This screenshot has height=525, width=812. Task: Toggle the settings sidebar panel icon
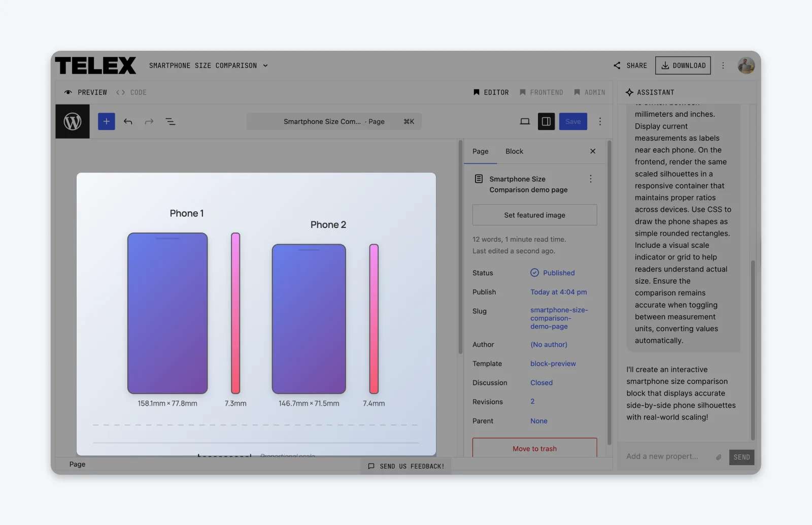tap(546, 121)
